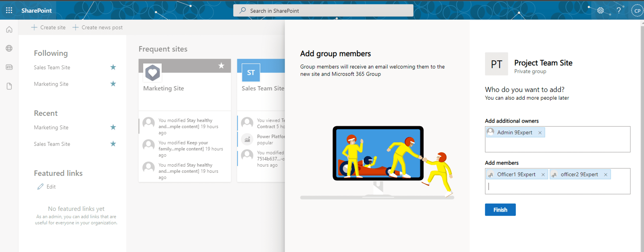Click the Finish button

point(500,209)
